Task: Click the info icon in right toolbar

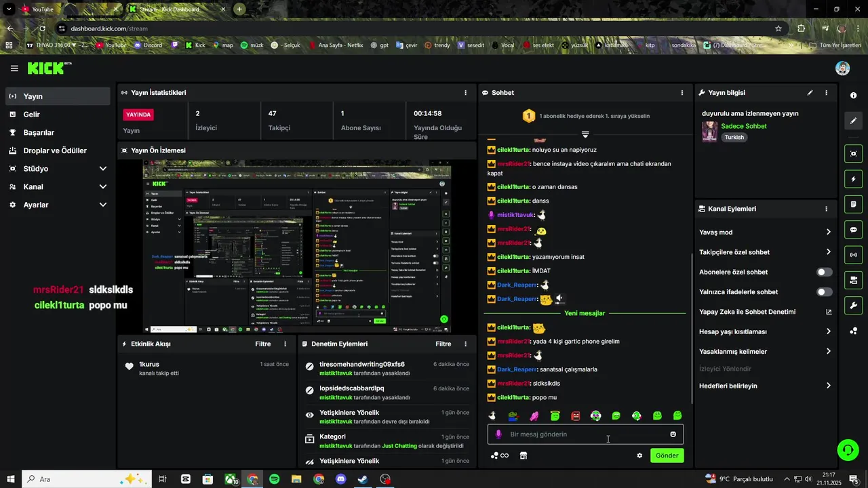Action: pyautogui.click(x=854, y=96)
